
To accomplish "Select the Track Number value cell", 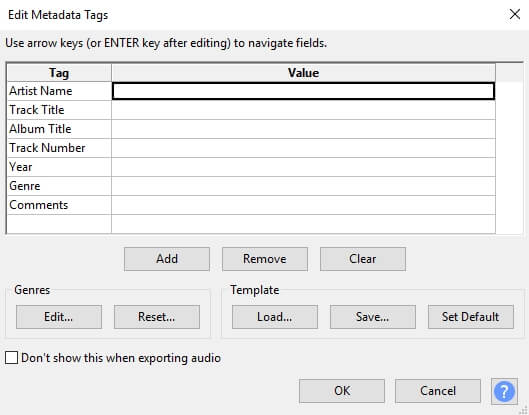I will coord(303,148).
